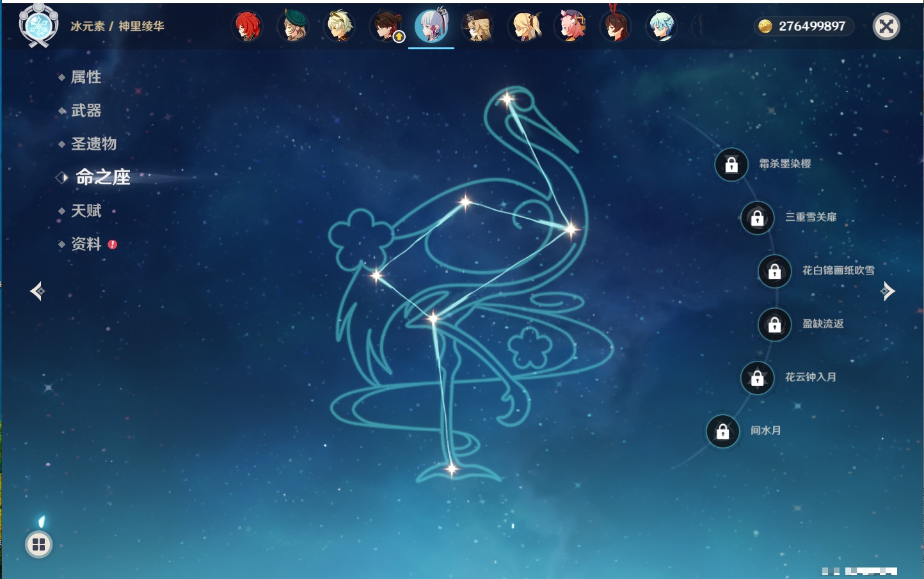Open the grid menu button at bottom left

[38, 544]
